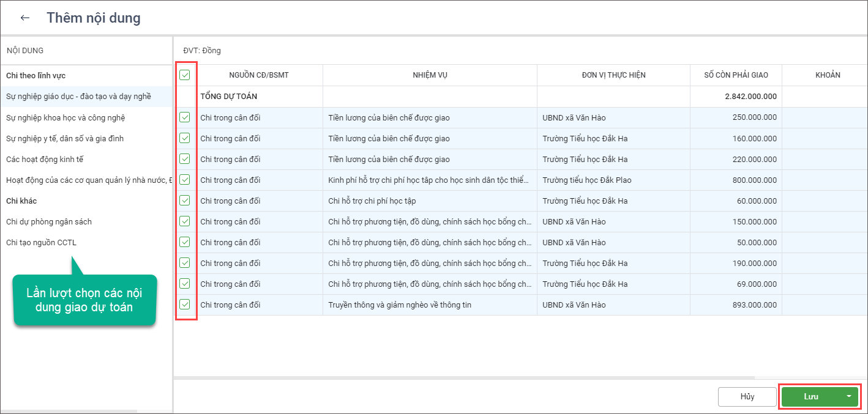This screenshot has height=414, width=868.
Task: Open the Lưu button dropdown arrow
Action: pyautogui.click(x=848, y=396)
